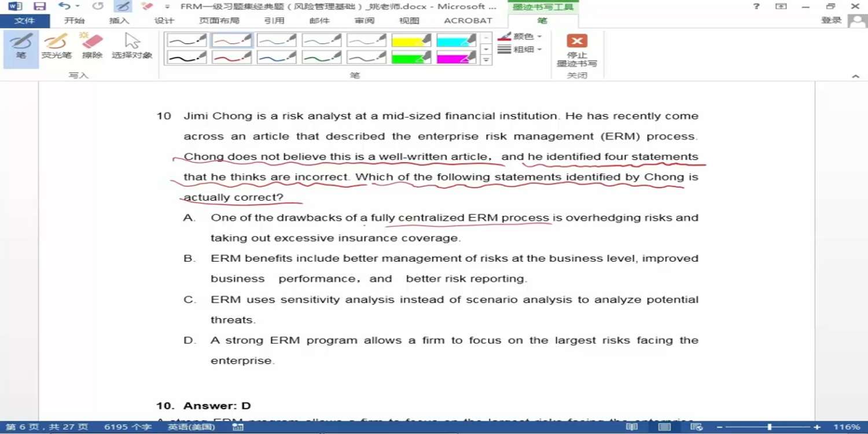The image size is (868, 434).
Task: Click the text '10. Answer: D'
Action: 204,406
